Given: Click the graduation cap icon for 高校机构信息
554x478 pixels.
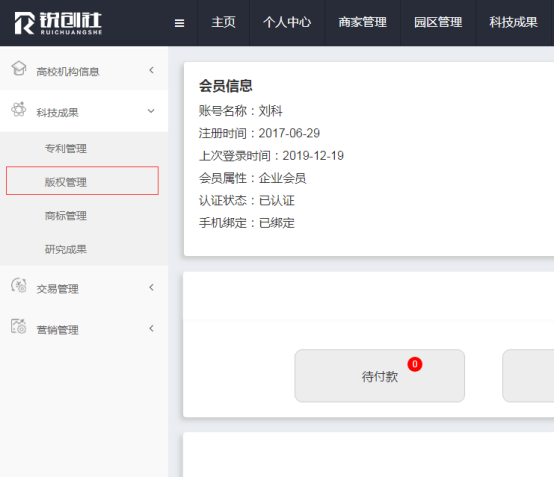Looking at the screenshot, I should pos(19,69).
